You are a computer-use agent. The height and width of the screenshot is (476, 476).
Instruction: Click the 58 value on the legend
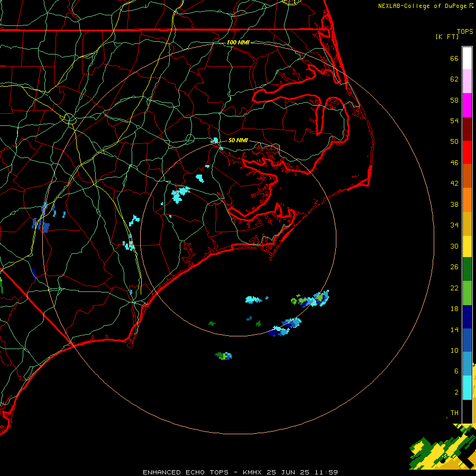coord(454,100)
